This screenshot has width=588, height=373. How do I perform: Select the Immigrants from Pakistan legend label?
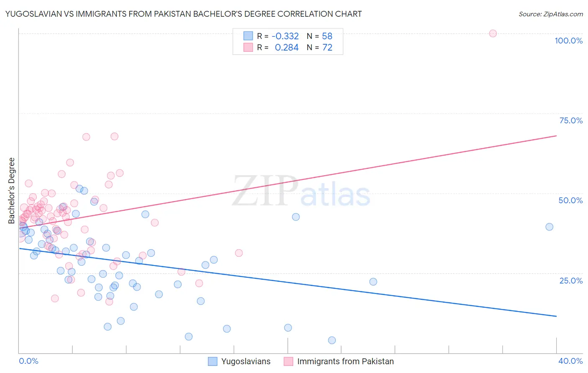click(345, 361)
